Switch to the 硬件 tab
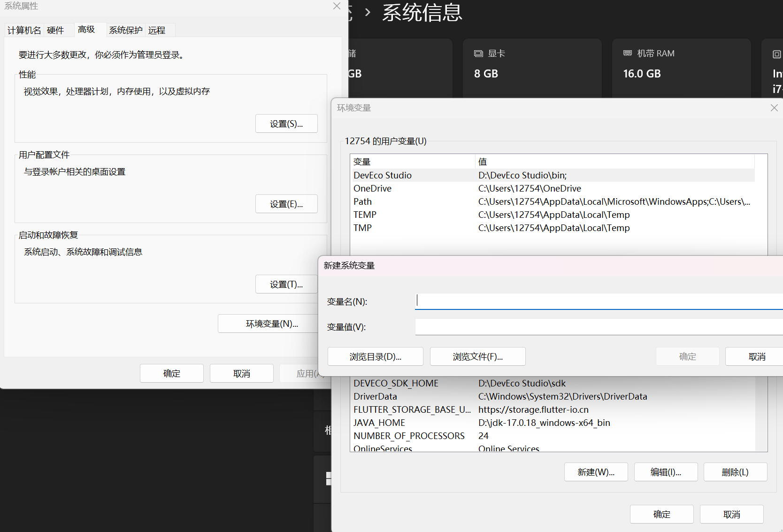The image size is (783, 532). coord(55,30)
